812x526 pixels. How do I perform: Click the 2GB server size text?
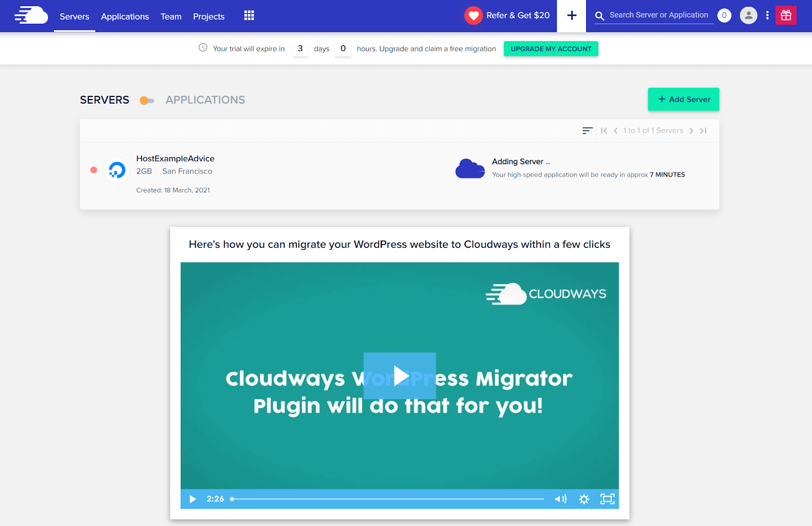point(144,171)
